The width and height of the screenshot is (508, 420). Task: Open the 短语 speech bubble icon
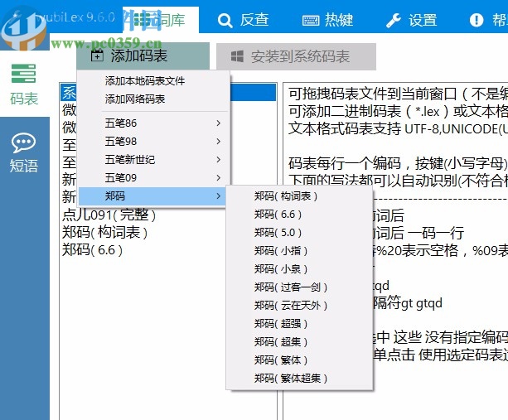click(x=24, y=142)
